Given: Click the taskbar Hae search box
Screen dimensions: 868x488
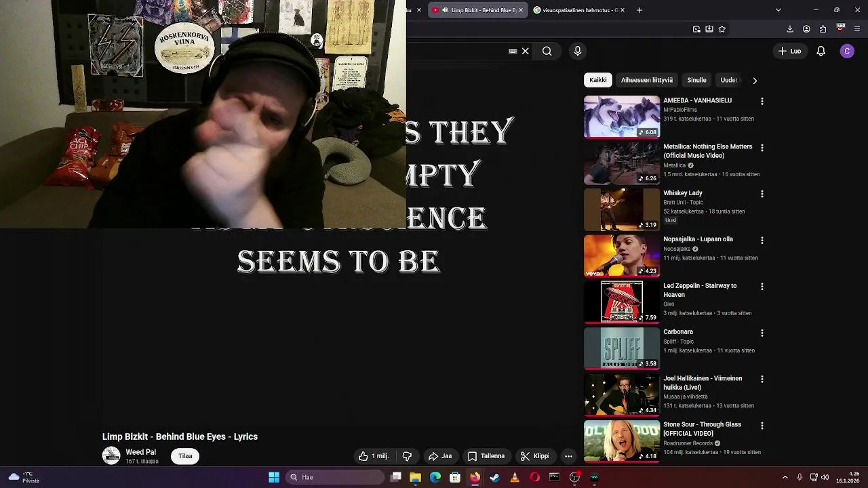Looking at the screenshot, I should [335, 477].
